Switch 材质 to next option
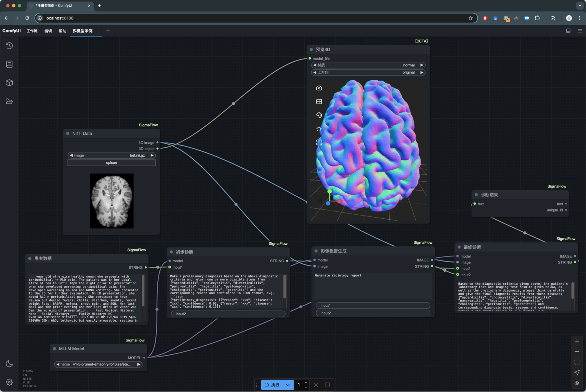Screen dimensions: 586x392 422,65
